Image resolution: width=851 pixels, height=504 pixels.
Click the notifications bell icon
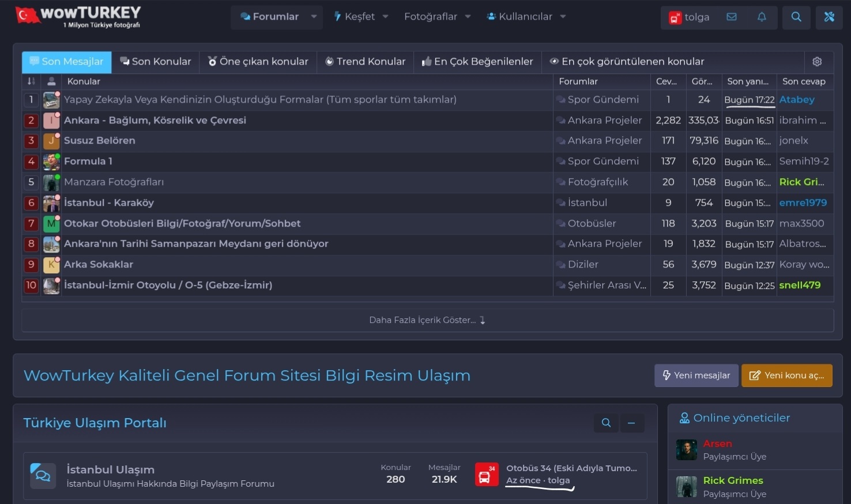[762, 17]
